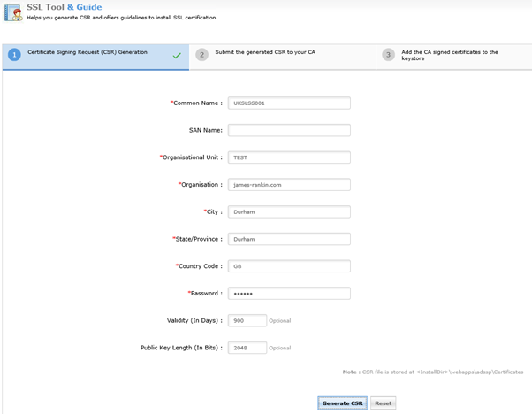Focus the Public Key Length field showing 2048
This screenshot has width=532, height=414.
tap(247, 348)
